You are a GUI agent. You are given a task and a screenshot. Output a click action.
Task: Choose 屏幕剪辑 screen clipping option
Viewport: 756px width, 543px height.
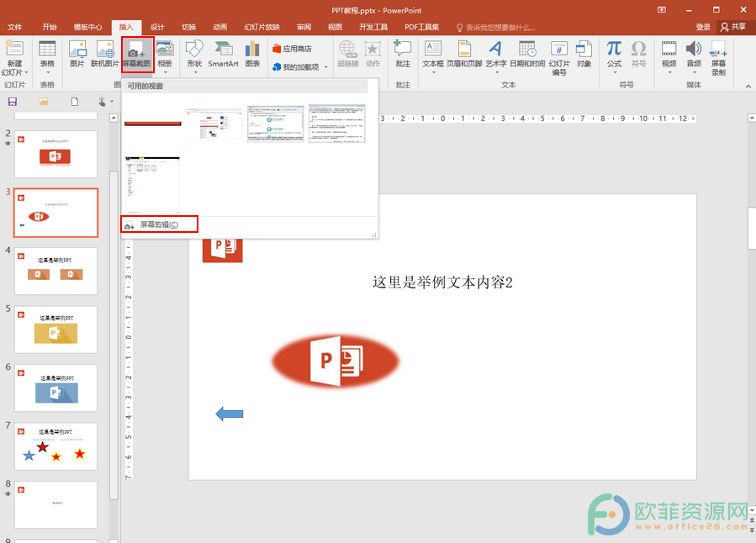tap(159, 224)
